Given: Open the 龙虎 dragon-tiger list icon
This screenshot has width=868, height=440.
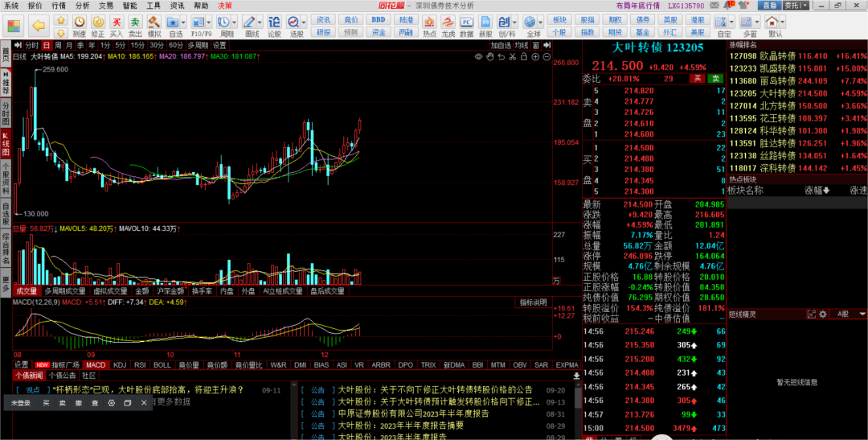Looking at the screenshot, I should [448, 23].
